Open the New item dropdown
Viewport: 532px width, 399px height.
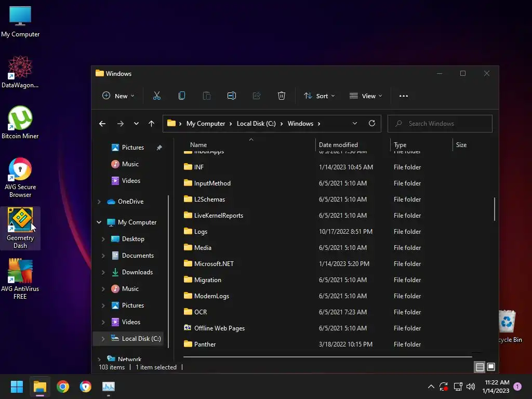[118, 96]
